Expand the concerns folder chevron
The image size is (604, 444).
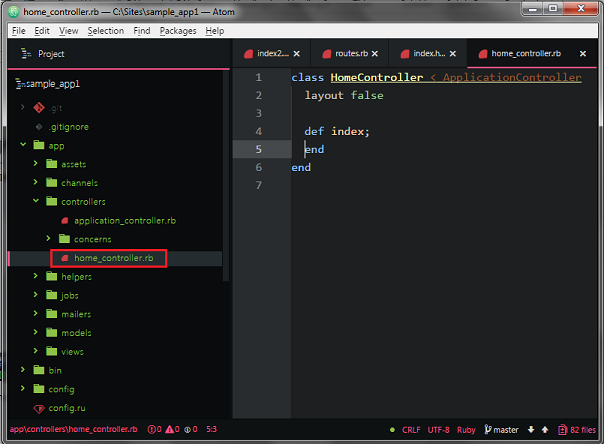coord(48,238)
